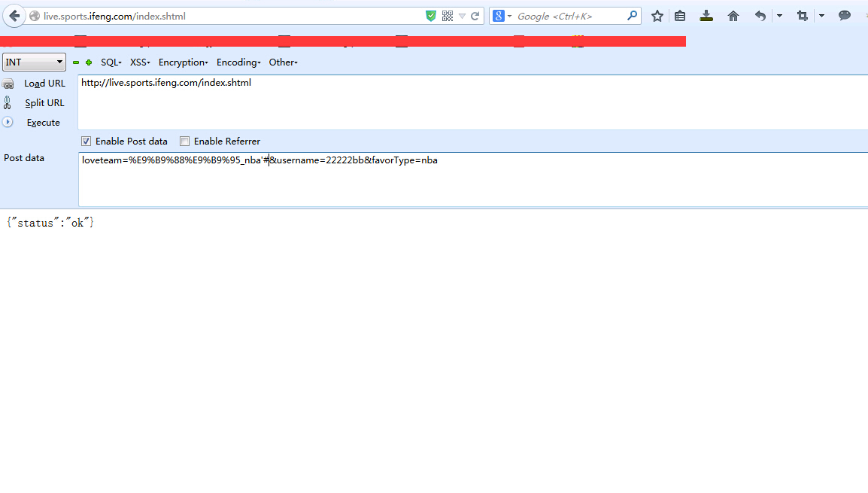868x493 pixels.
Task: Click the Google search engine icon
Action: (x=498, y=16)
